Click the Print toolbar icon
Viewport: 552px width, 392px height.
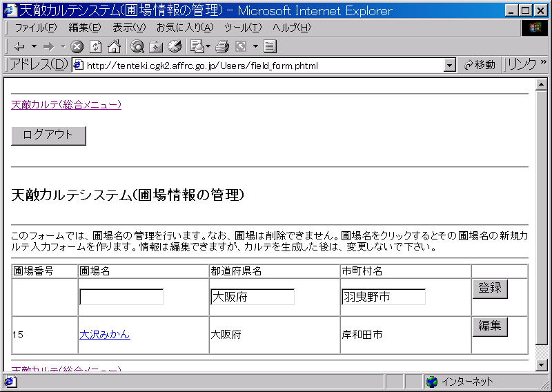point(221,47)
